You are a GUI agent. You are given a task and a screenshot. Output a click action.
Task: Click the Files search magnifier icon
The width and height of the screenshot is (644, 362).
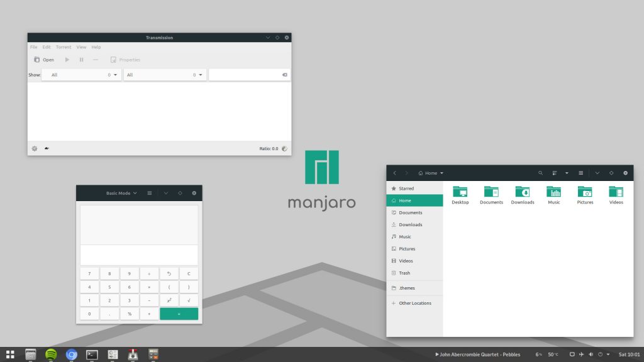540,173
